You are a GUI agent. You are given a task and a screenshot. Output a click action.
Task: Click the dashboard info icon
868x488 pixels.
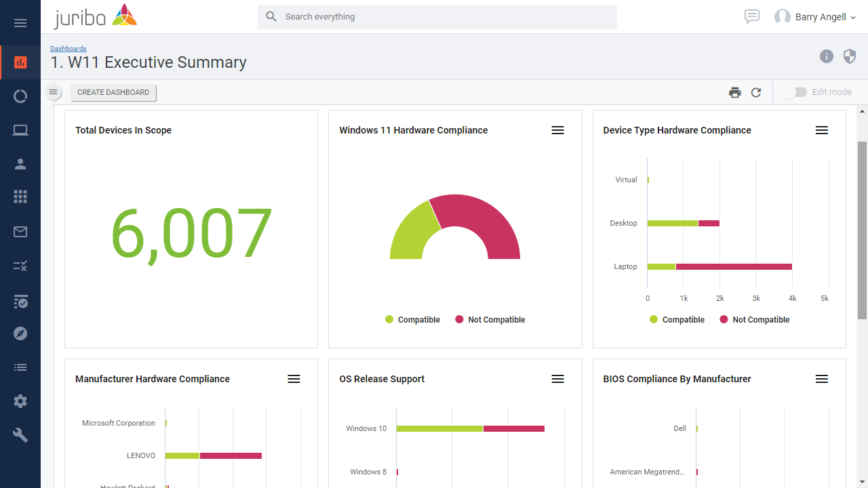pos(826,56)
